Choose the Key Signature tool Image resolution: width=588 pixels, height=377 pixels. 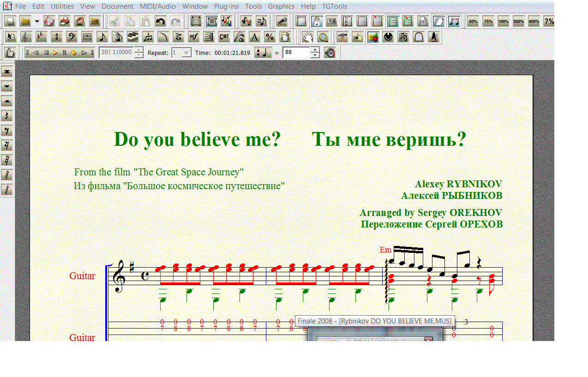point(42,37)
